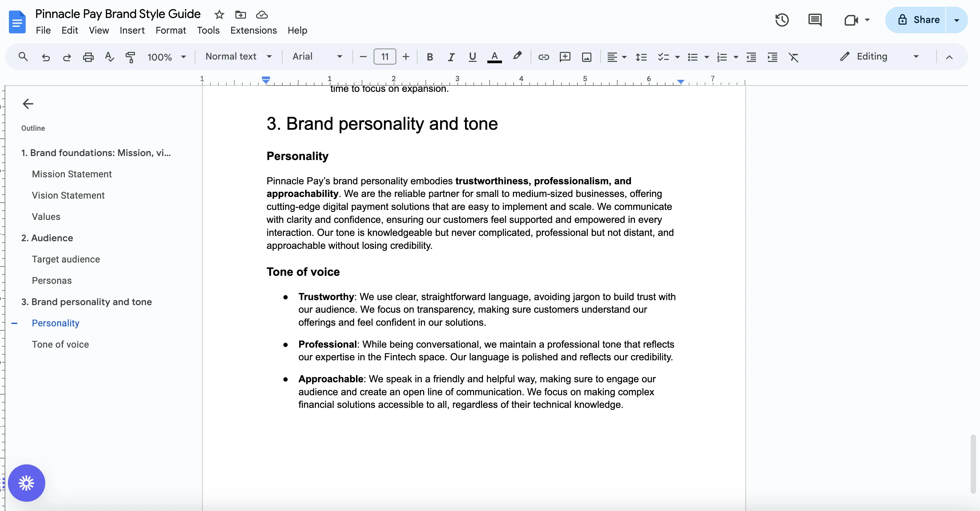
Task: Open the Arial font dropdown
Action: 317,56
